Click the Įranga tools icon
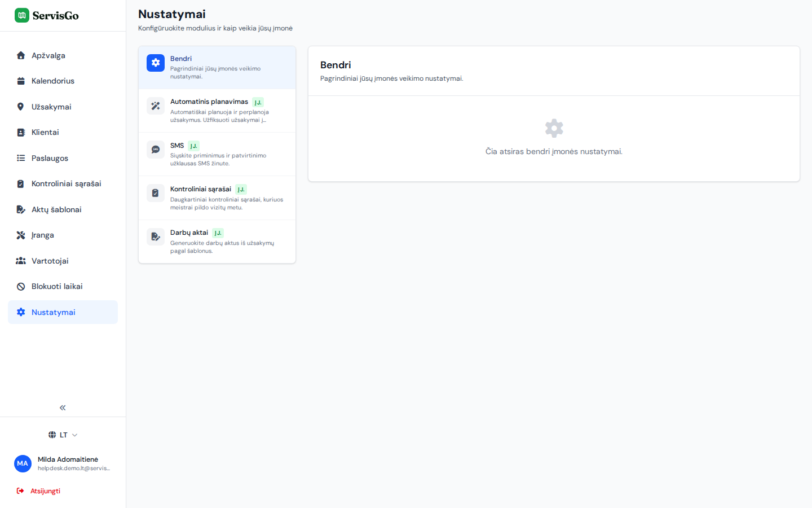 pyautogui.click(x=21, y=235)
